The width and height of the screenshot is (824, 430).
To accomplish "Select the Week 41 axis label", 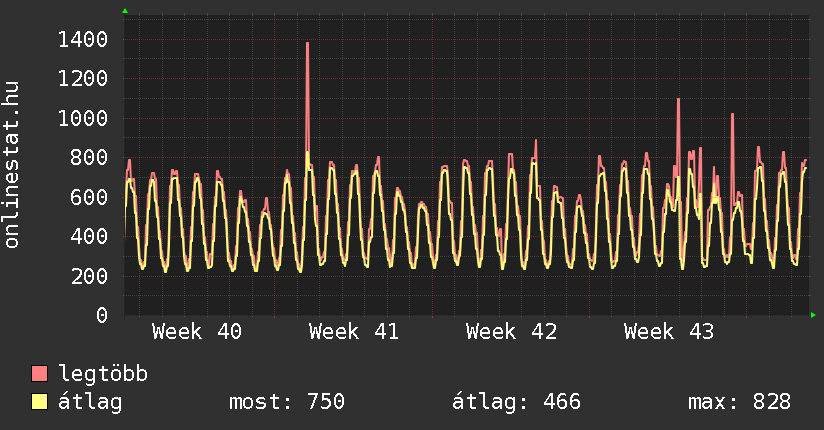I will click(x=353, y=332).
